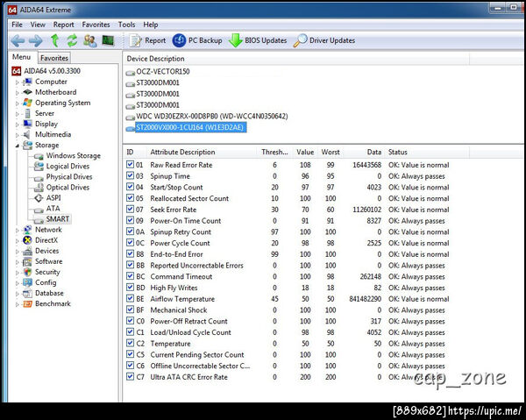Screen dimensions: 526x420
Task: Open the File menu
Action: 17,25
